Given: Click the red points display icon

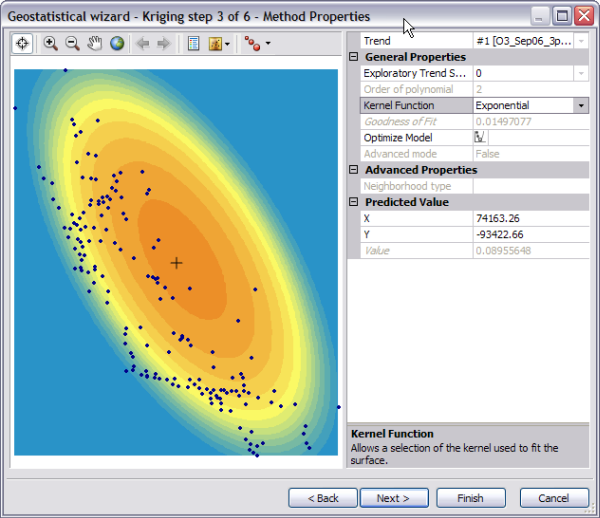Looking at the screenshot, I should point(253,43).
